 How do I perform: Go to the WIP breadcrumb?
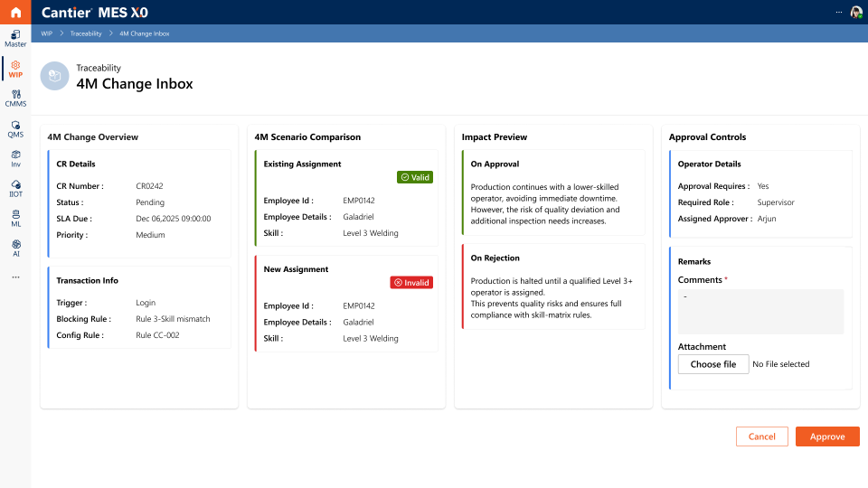46,33
